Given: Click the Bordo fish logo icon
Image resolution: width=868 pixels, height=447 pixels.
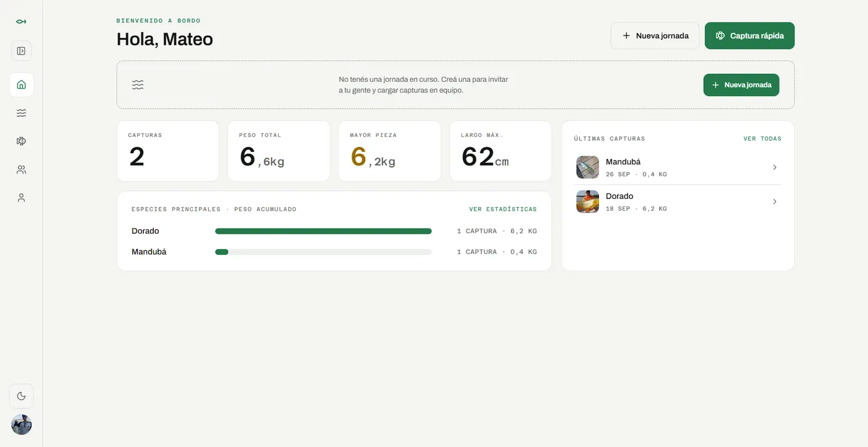Looking at the screenshot, I should pyautogui.click(x=21, y=22).
